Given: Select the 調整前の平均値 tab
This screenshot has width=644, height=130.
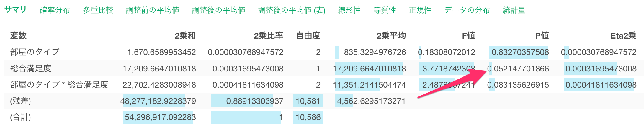Looking at the screenshot, I should [x=153, y=10].
